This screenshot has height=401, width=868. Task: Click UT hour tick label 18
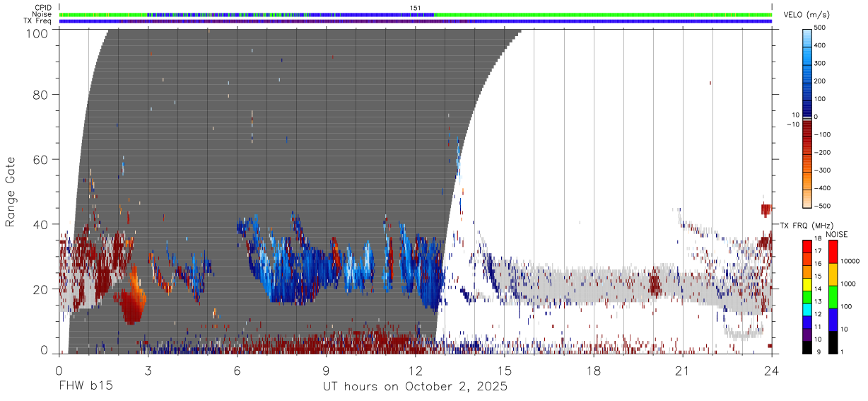(594, 371)
